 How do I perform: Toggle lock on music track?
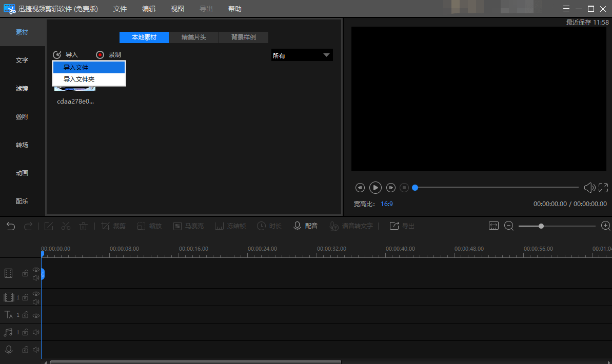[25, 333]
